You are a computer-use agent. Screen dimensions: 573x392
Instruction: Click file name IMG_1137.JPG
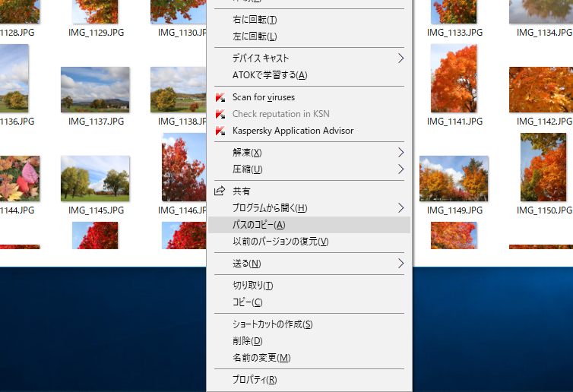(x=96, y=122)
